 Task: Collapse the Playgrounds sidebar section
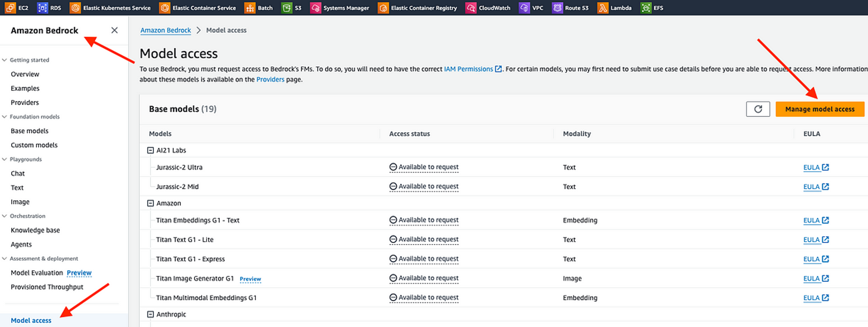click(x=5, y=159)
